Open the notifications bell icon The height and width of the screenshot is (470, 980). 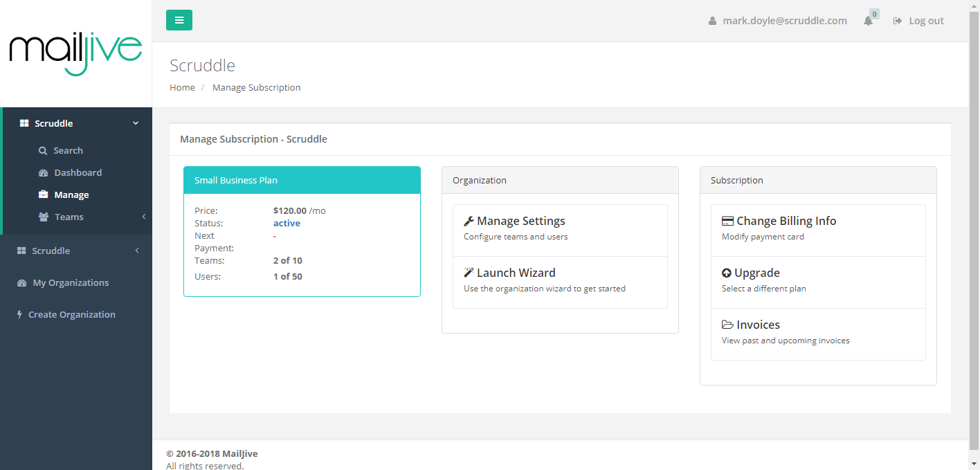(868, 21)
